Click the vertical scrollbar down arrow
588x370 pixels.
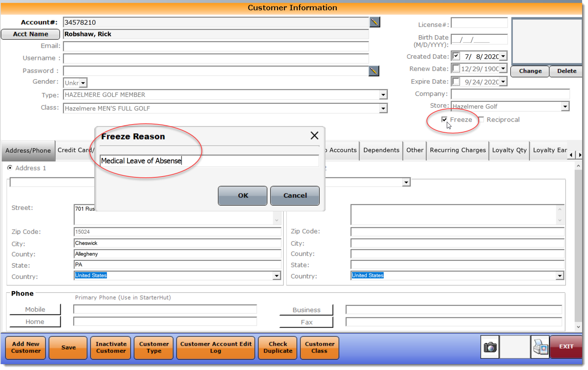pyautogui.click(x=578, y=327)
